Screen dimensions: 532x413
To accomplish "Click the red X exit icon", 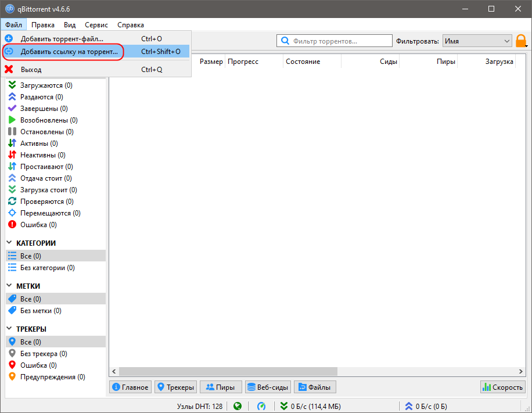I will click(9, 69).
